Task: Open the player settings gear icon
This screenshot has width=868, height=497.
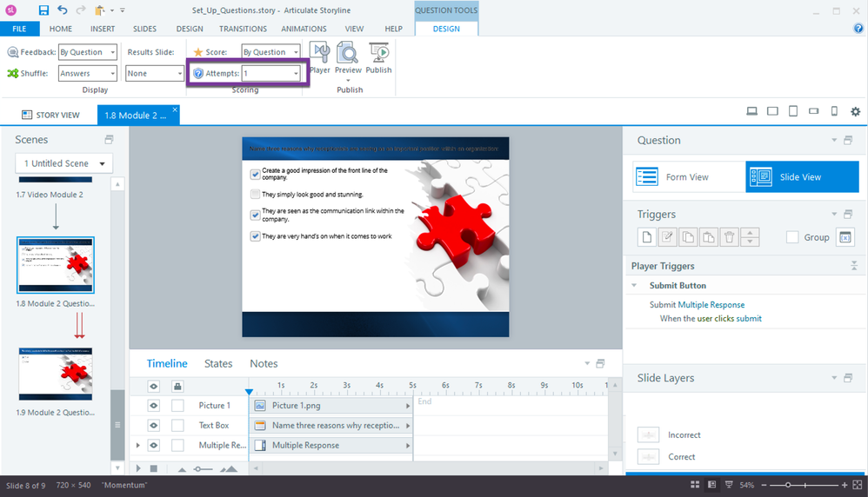Action: (855, 112)
